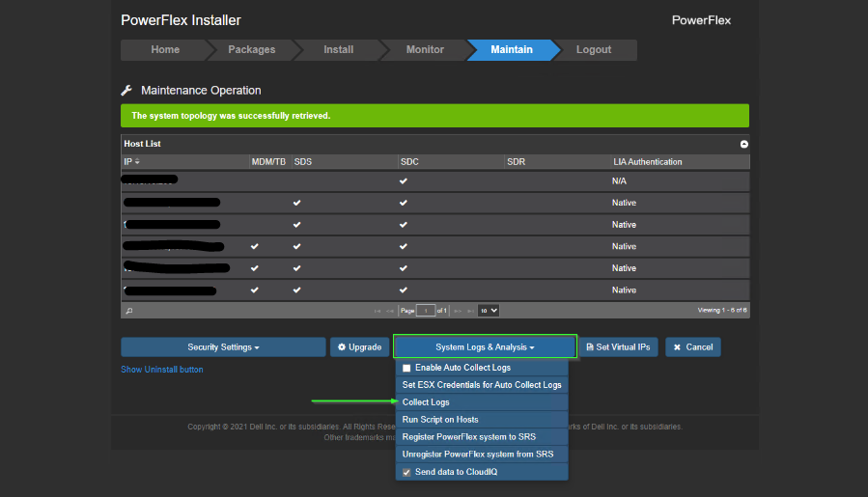Collapse System Logs & Analysis dropdown
868x497 pixels.
click(x=485, y=347)
